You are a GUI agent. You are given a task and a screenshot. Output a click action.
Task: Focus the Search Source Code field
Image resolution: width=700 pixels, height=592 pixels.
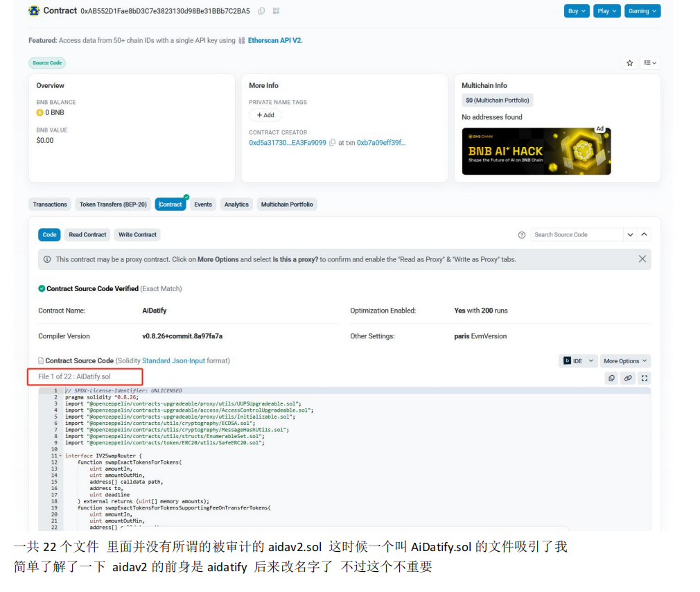click(577, 235)
